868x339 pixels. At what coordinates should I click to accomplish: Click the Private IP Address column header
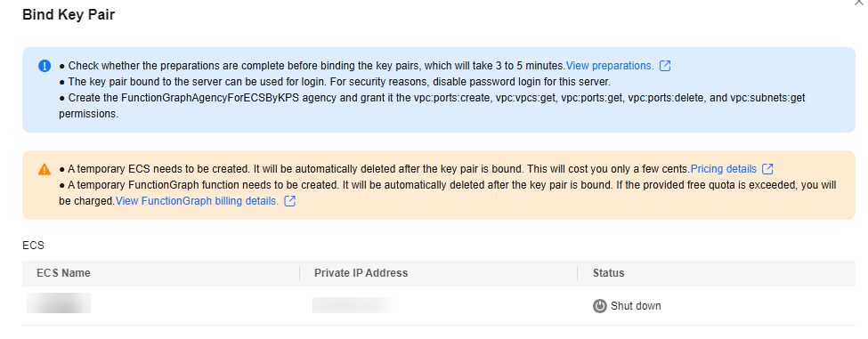tap(361, 273)
